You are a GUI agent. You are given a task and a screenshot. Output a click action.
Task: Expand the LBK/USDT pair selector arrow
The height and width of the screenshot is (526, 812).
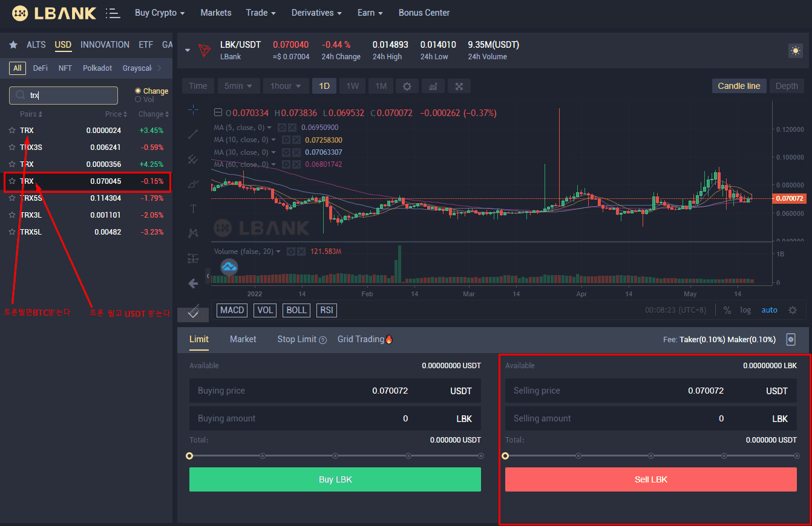[188, 50]
